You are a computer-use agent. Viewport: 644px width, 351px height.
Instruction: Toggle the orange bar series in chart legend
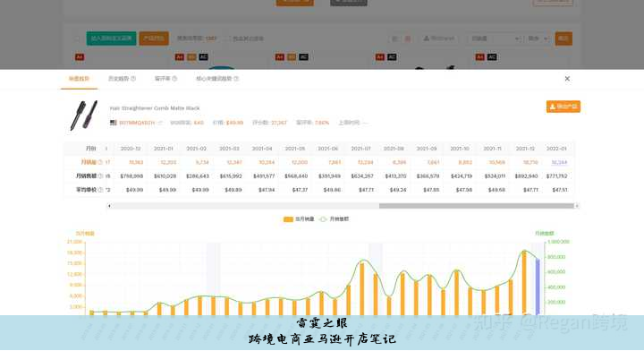[299, 219]
